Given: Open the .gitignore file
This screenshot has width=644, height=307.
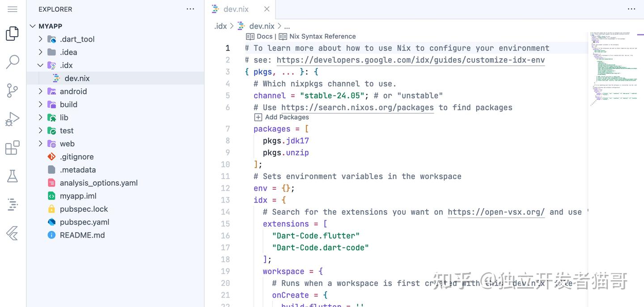Looking at the screenshot, I should [115, 157].
